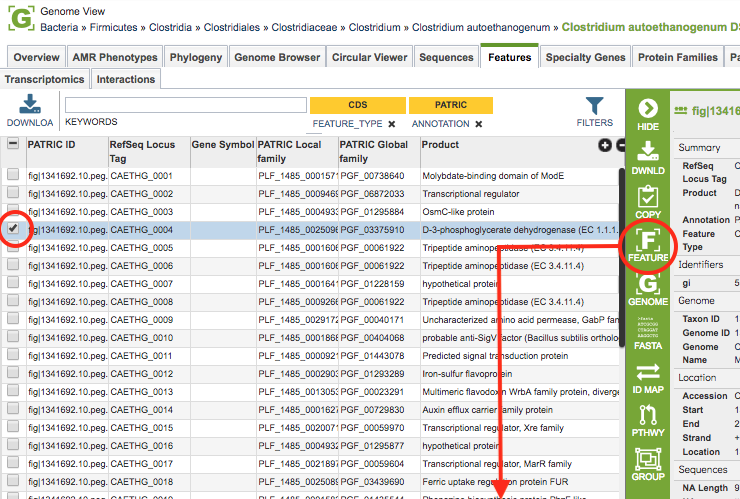
Task: Hide the side panel with HIDE arrow
Action: point(648,109)
